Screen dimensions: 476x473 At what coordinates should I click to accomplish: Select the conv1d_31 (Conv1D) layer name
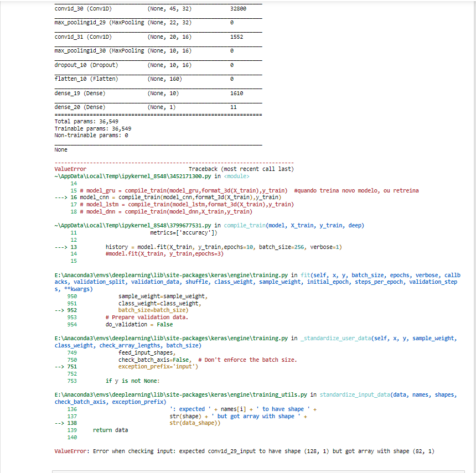pos(83,37)
